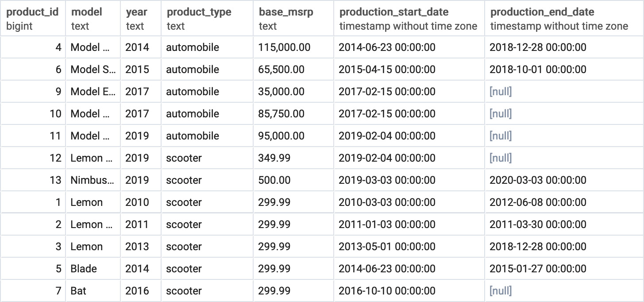This screenshot has height=302, width=644.
Task: Click end date 2020-03-03 00:00:00
Action: [564, 180]
